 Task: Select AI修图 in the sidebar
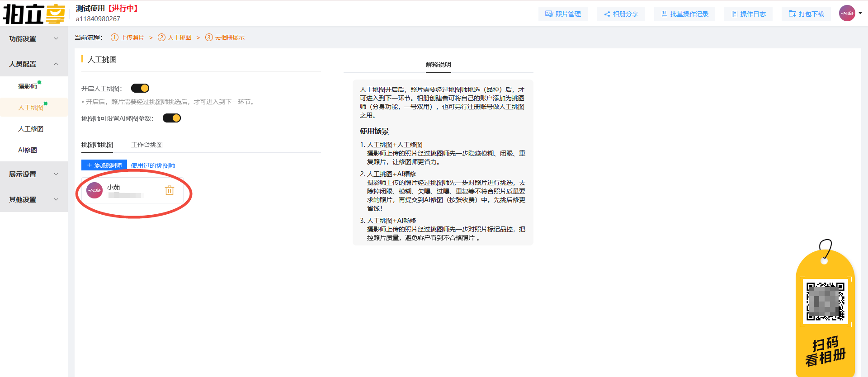click(28, 150)
